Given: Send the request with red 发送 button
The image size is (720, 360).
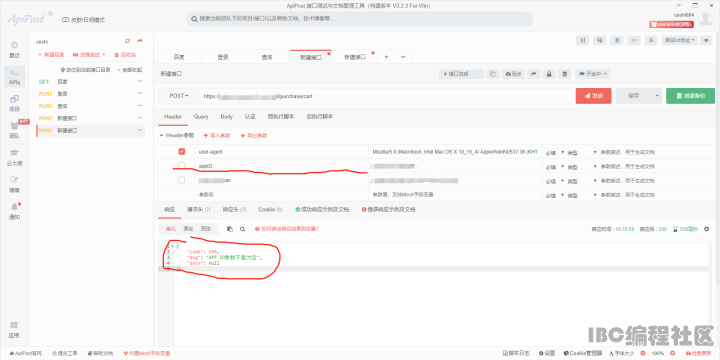Looking at the screenshot, I should pos(593,96).
